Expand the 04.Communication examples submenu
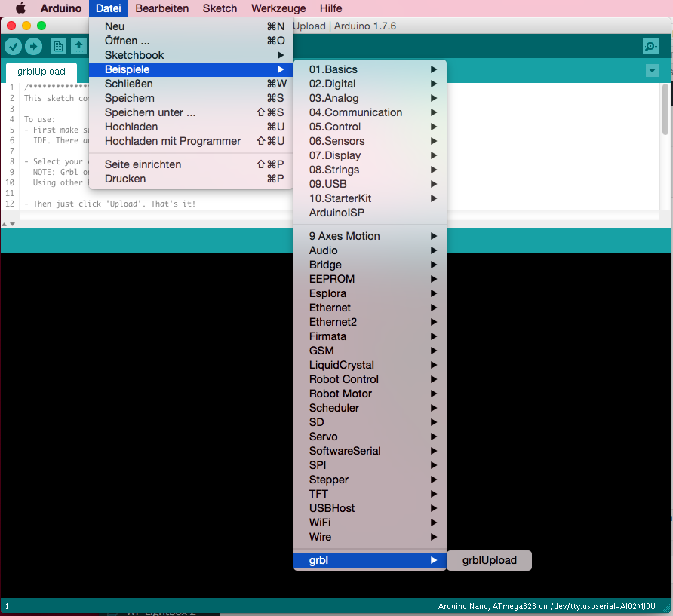 (370, 112)
